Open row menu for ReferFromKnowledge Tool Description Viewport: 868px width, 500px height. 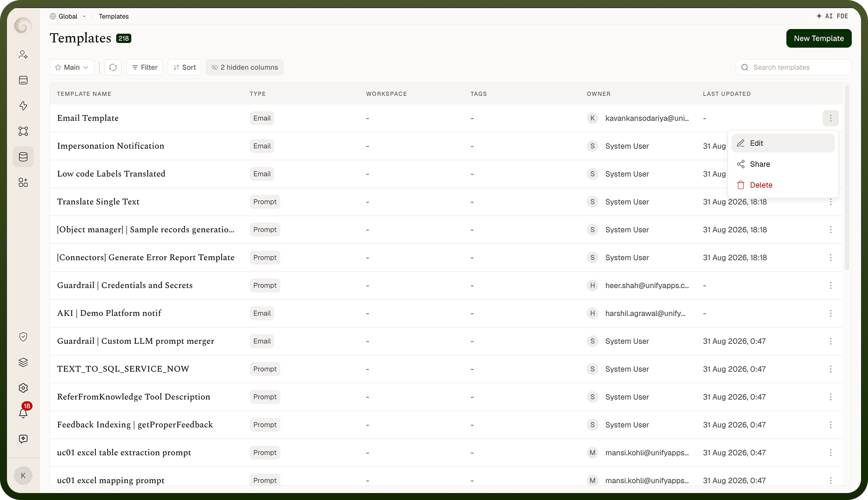(831, 397)
